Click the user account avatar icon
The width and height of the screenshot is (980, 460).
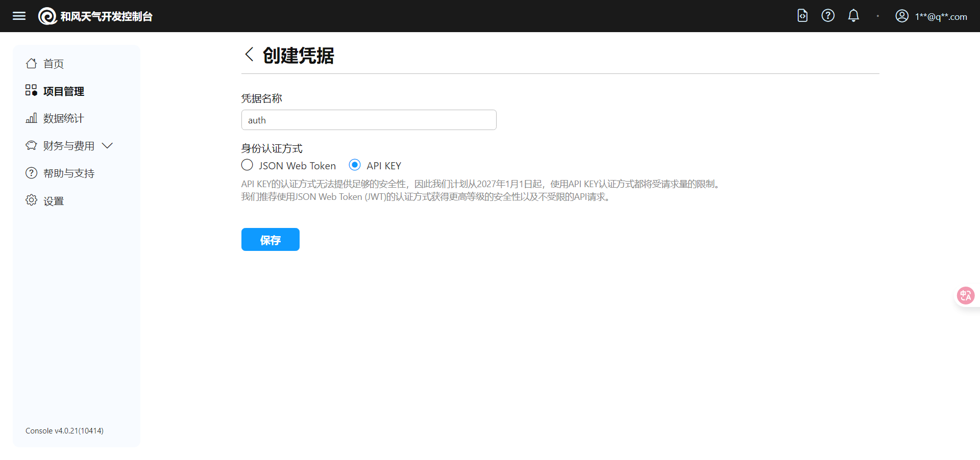(902, 16)
